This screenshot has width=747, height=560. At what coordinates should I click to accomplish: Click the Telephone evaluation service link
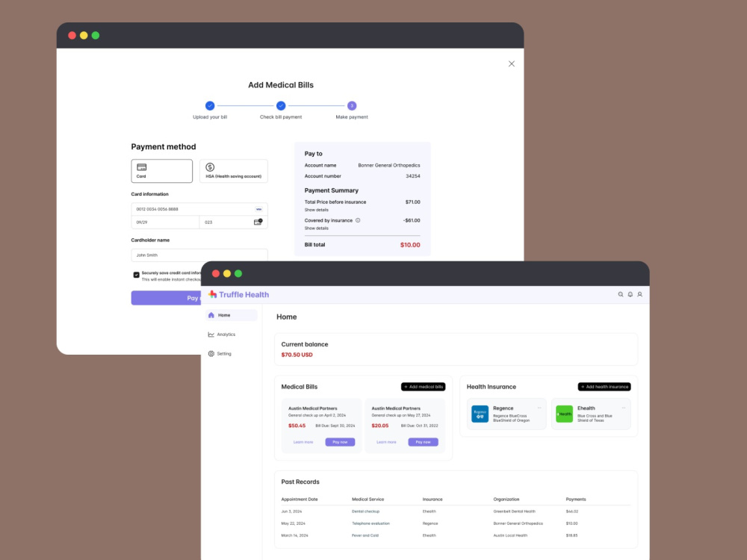tap(371, 523)
